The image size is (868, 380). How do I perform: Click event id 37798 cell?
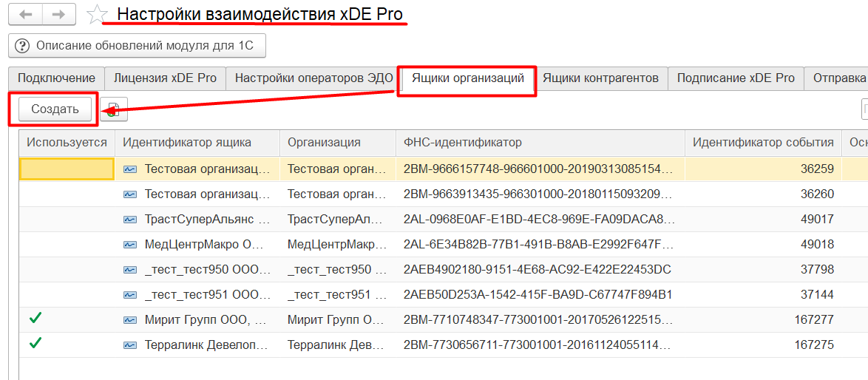pos(763,270)
